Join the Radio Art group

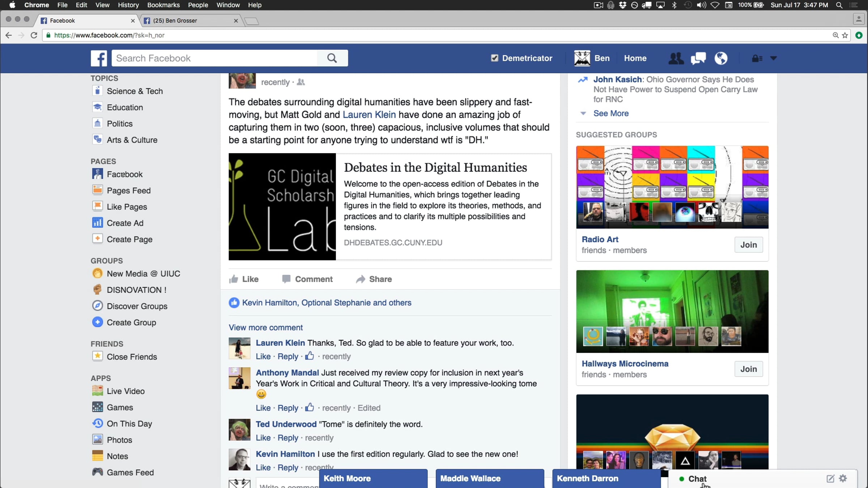748,245
